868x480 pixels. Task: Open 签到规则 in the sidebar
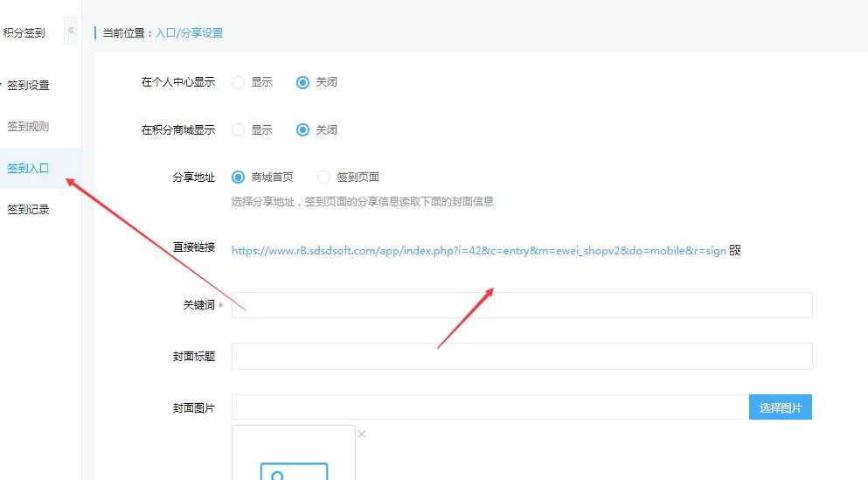tap(28, 126)
